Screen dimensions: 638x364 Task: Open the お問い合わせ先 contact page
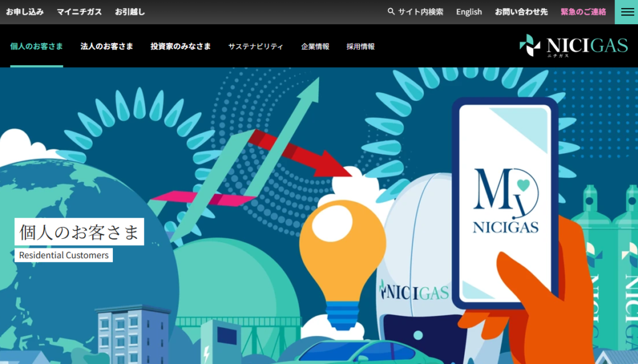521,12
